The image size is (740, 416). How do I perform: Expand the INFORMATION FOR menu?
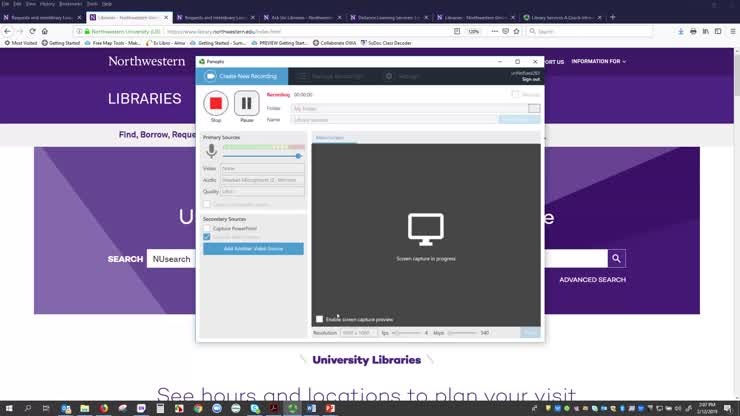pyautogui.click(x=598, y=61)
